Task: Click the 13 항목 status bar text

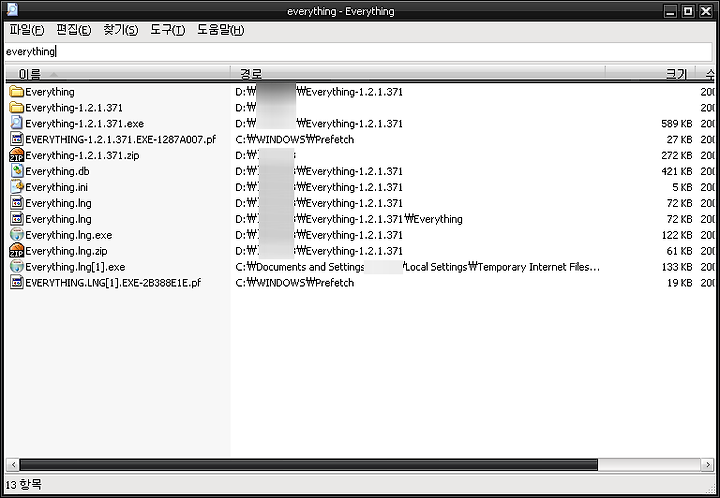Action: coord(23,484)
